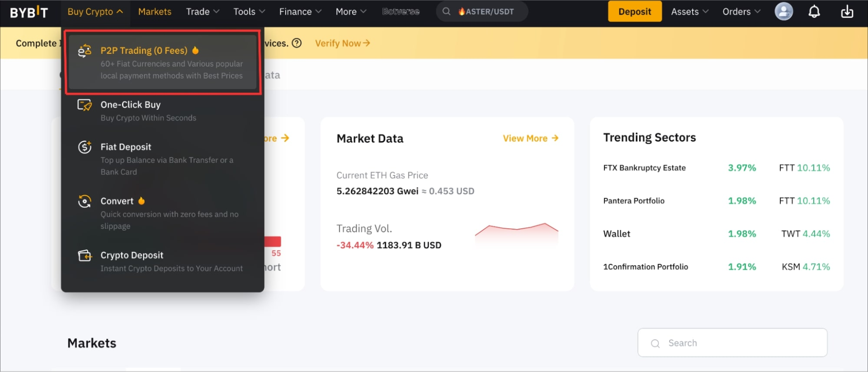Open the P2P Trading icon entry
868x372 pixels.
tap(85, 51)
